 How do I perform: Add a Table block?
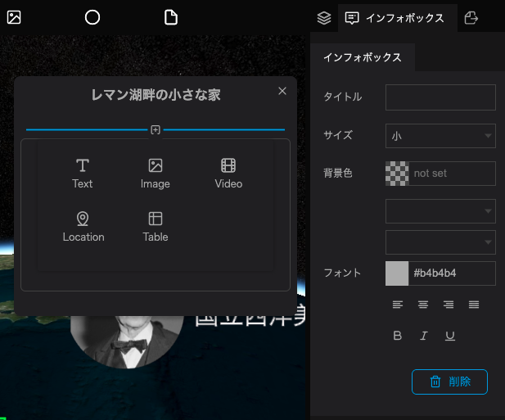coord(156,227)
